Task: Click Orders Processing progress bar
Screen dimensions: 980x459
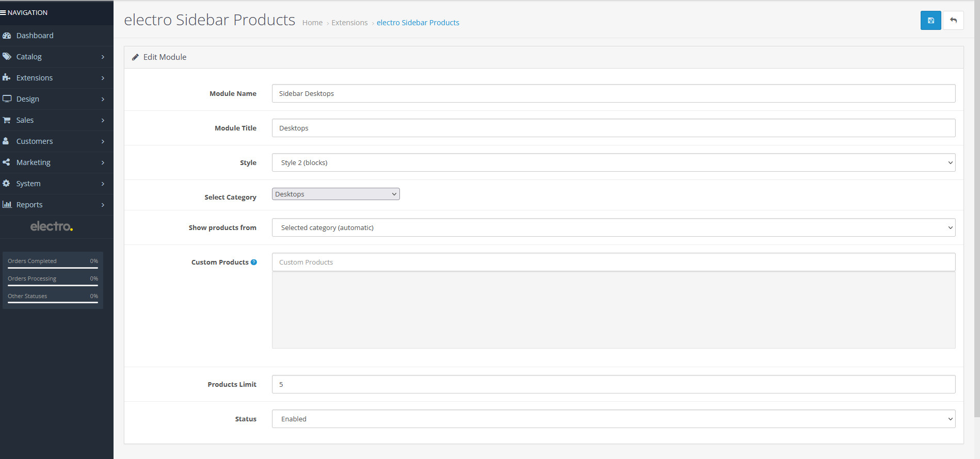Action: [53, 285]
